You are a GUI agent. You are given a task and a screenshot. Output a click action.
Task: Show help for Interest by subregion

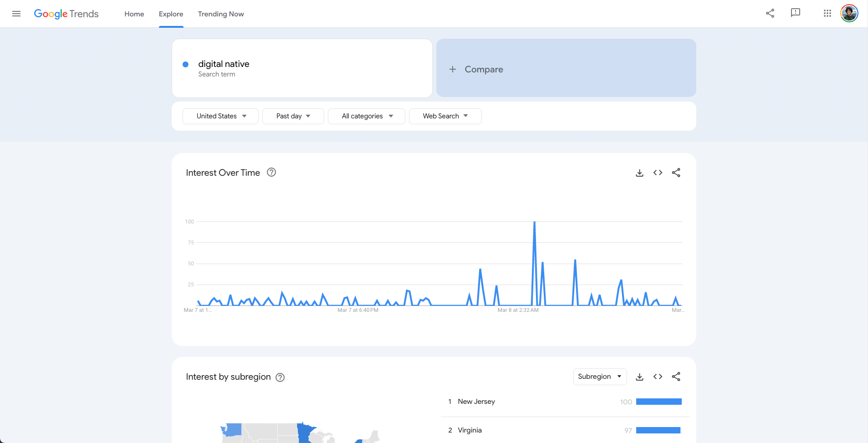(x=280, y=377)
